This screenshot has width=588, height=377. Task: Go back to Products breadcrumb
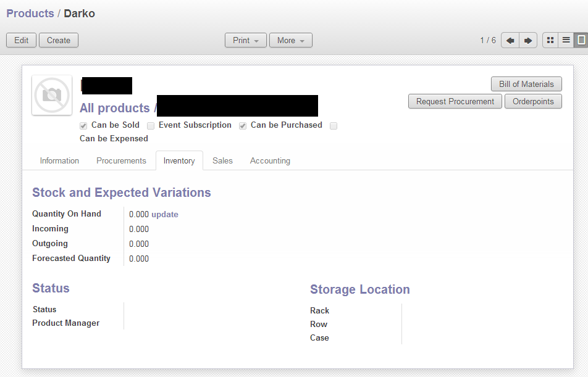click(x=30, y=14)
